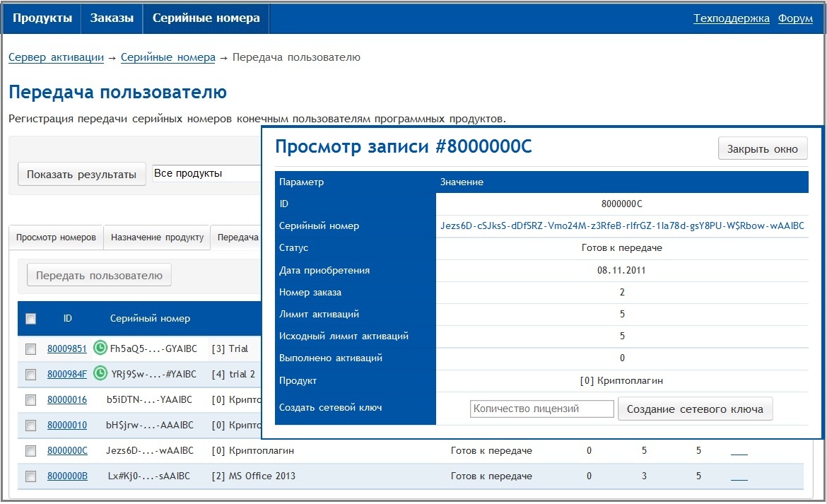Switch to the Просмотр номеров tab
Viewport: 827px width, 504px height.
(x=56, y=238)
